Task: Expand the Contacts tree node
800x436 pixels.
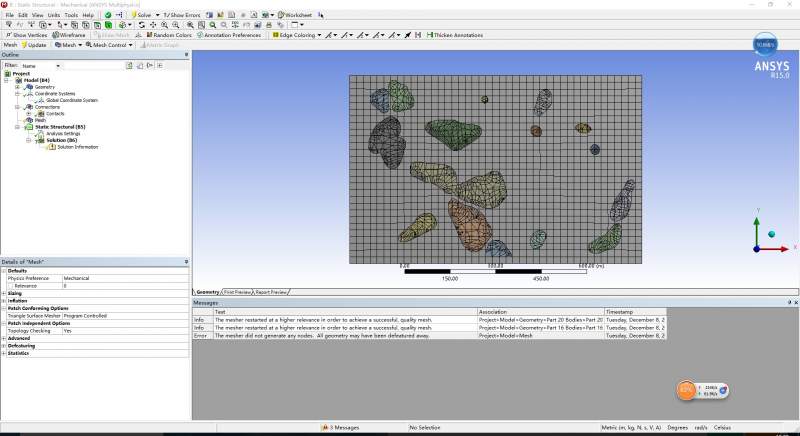Action: tap(29, 114)
